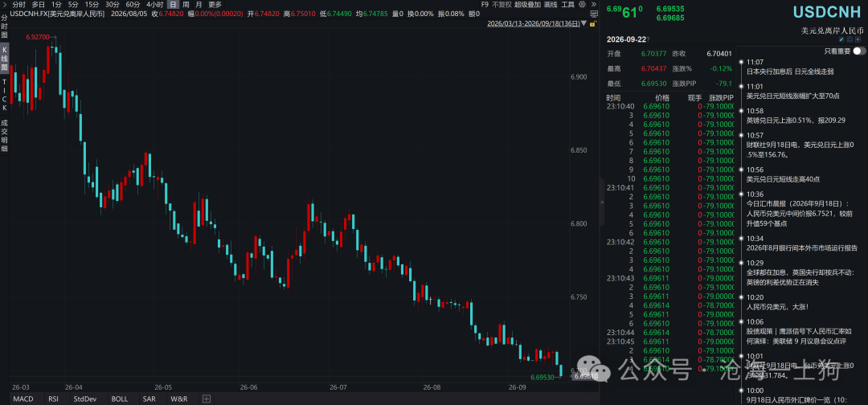868x405 pixels.
Task: Open the 不复权 adjustment dropdown
Action: 502,4
